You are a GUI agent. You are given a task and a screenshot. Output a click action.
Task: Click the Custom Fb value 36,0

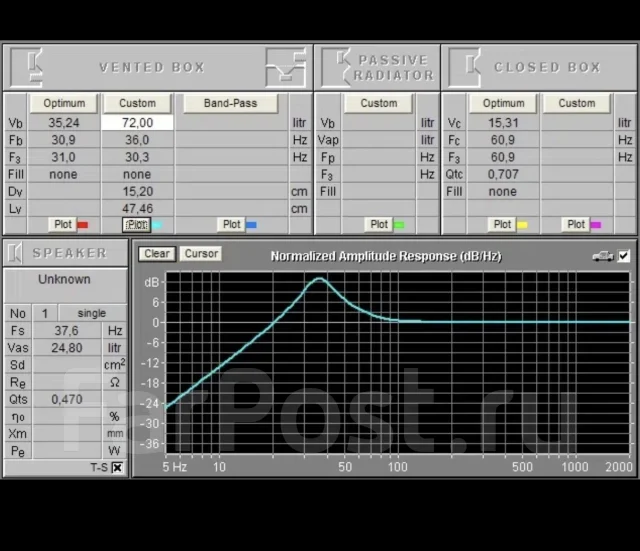pos(138,140)
